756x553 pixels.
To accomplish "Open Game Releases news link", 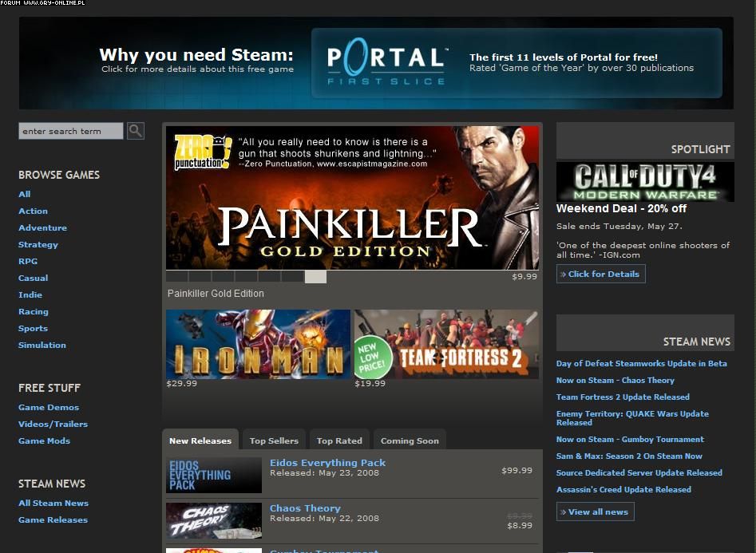I will [x=53, y=520].
